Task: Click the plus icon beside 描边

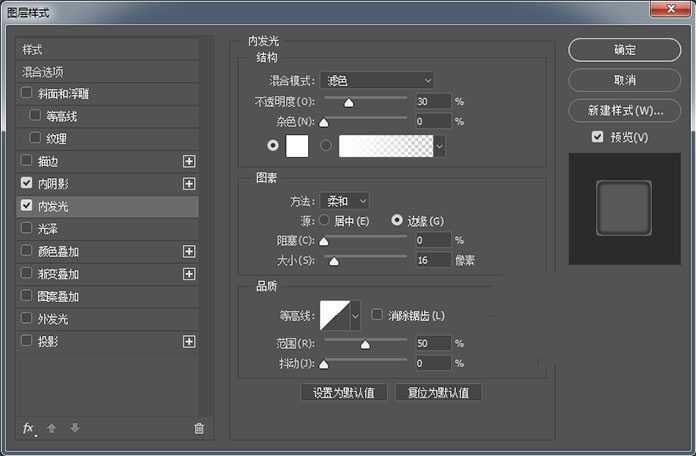Action: (x=188, y=161)
